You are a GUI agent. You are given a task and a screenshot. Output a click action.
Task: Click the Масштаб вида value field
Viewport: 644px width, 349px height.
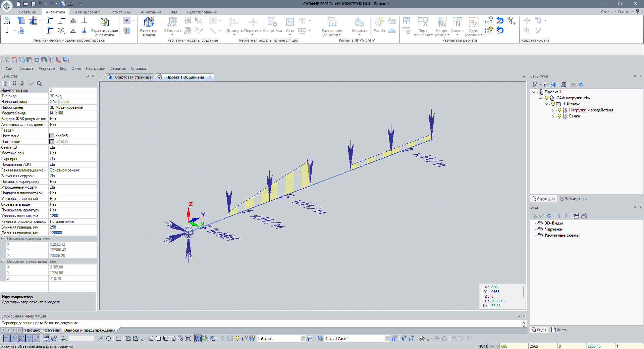coord(72,113)
